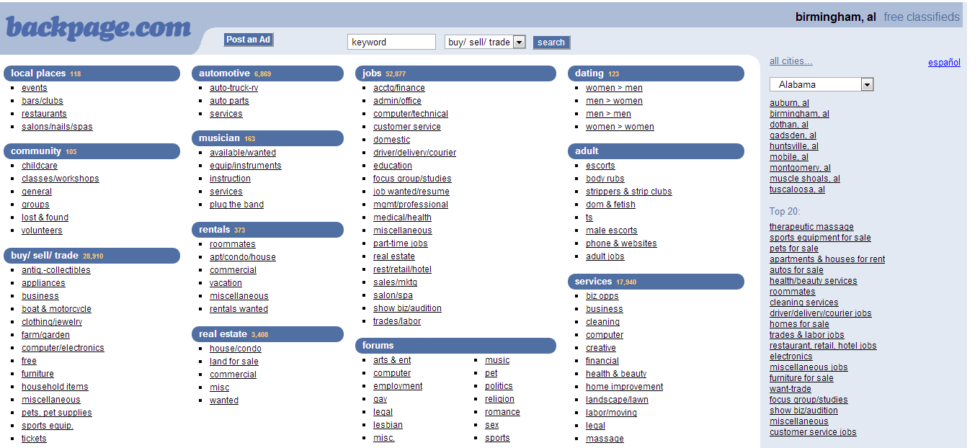
Task: Switch to español
Action: [x=944, y=63]
